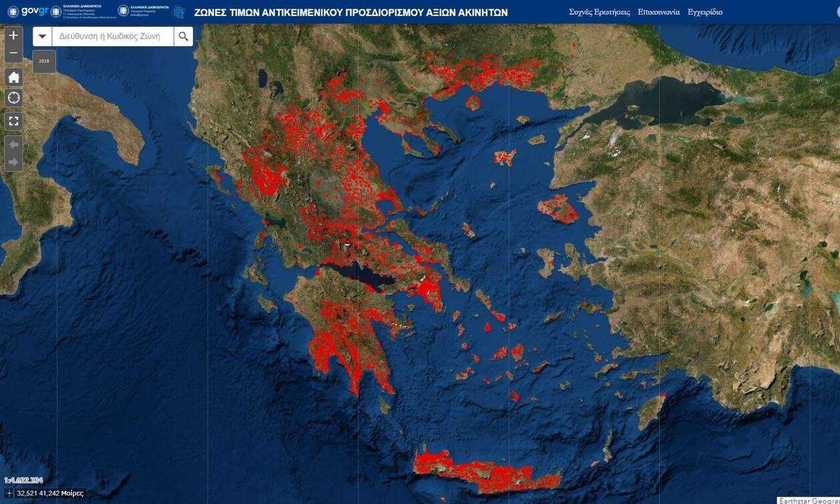The height and width of the screenshot is (504, 840).
Task: Go to the previous map extent
Action: pos(13,145)
